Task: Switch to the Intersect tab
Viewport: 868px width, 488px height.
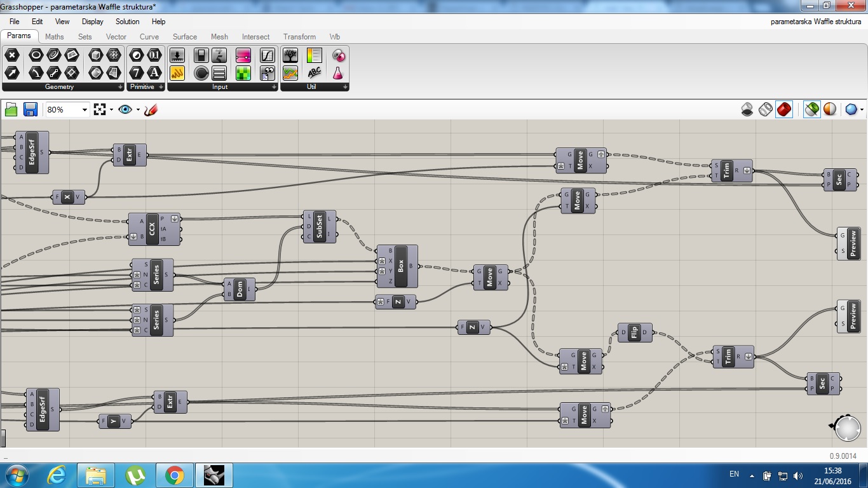Action: pyautogui.click(x=255, y=37)
